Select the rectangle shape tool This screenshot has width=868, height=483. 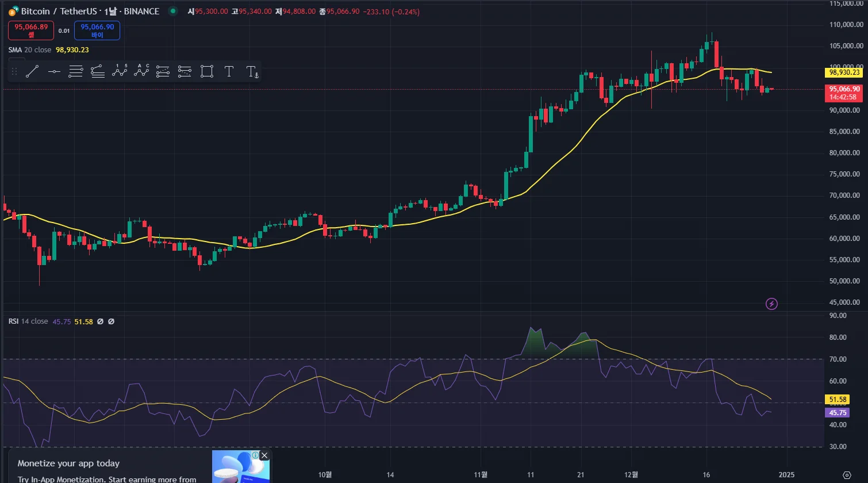[x=207, y=71]
